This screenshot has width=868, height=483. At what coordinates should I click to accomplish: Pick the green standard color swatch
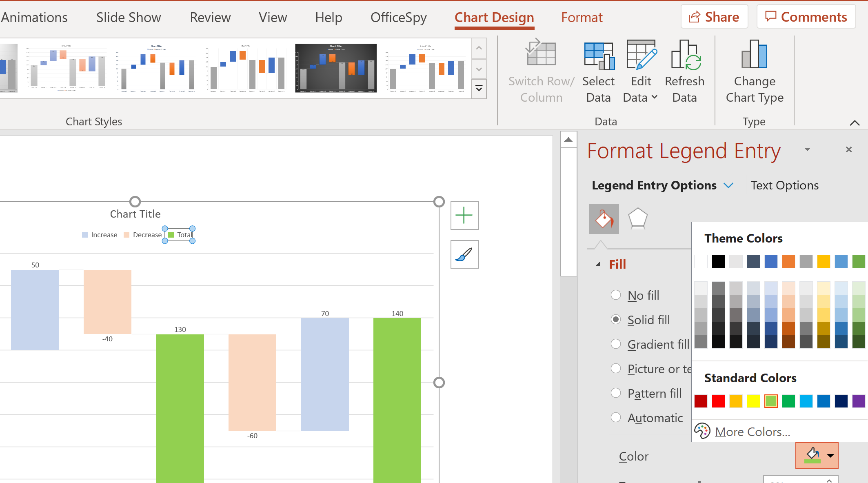click(788, 401)
